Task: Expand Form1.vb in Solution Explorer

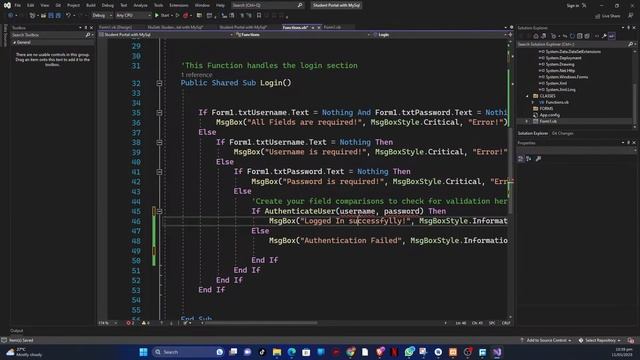Action: pyautogui.click(x=527, y=121)
